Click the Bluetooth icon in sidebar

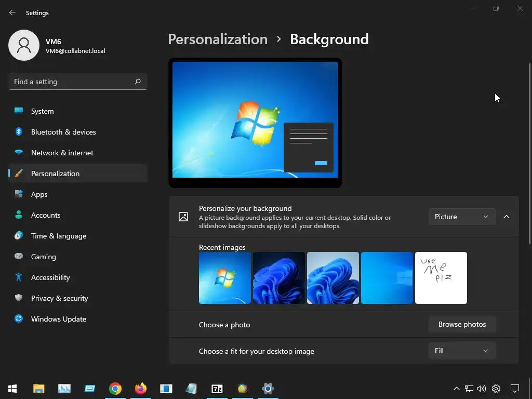pyautogui.click(x=19, y=131)
